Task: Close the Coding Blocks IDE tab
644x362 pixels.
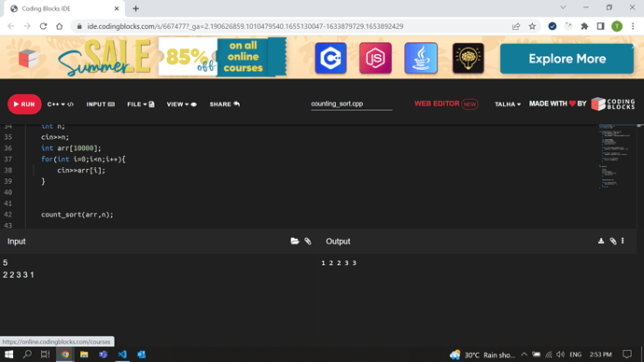Action: 117,8
